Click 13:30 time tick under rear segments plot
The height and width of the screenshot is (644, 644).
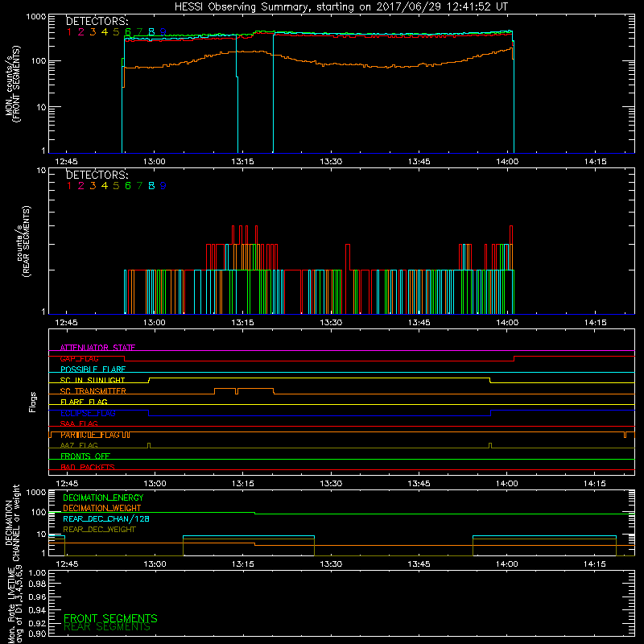pos(331,323)
